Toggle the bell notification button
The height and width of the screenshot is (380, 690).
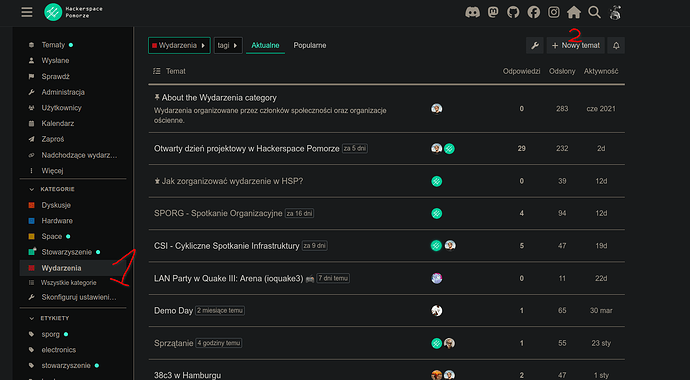(x=616, y=45)
